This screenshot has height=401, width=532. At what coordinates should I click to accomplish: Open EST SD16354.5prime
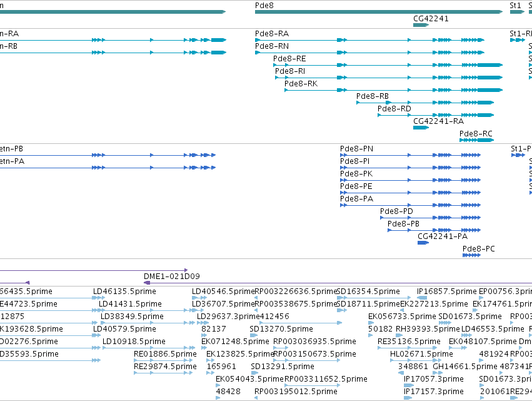368,292
